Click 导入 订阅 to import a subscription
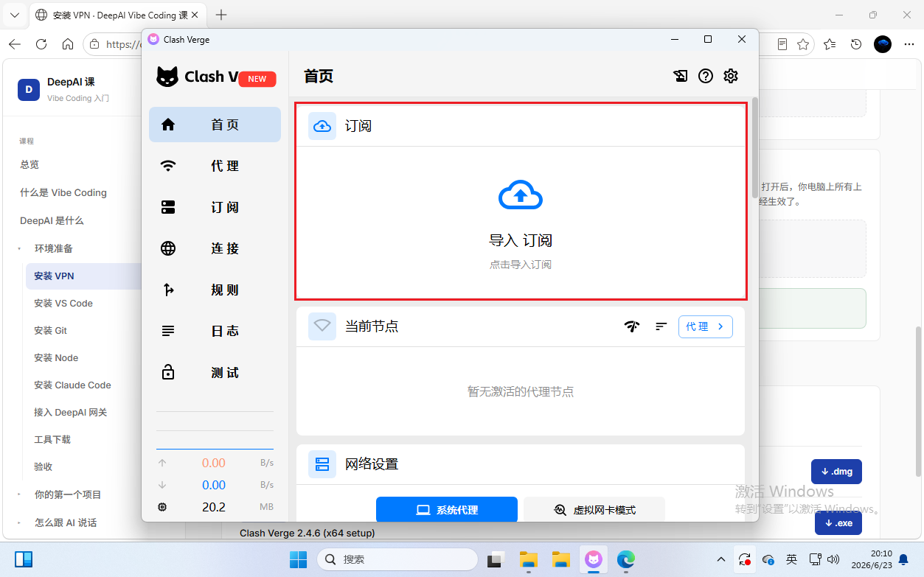The image size is (924, 577). [521, 223]
